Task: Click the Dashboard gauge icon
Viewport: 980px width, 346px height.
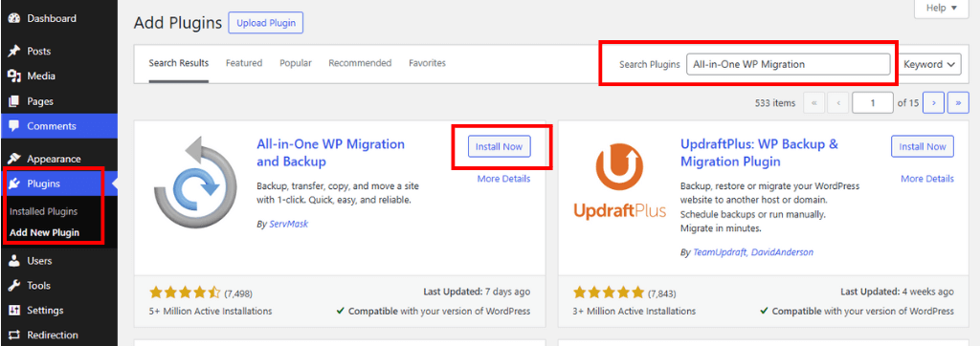Action: (x=13, y=19)
